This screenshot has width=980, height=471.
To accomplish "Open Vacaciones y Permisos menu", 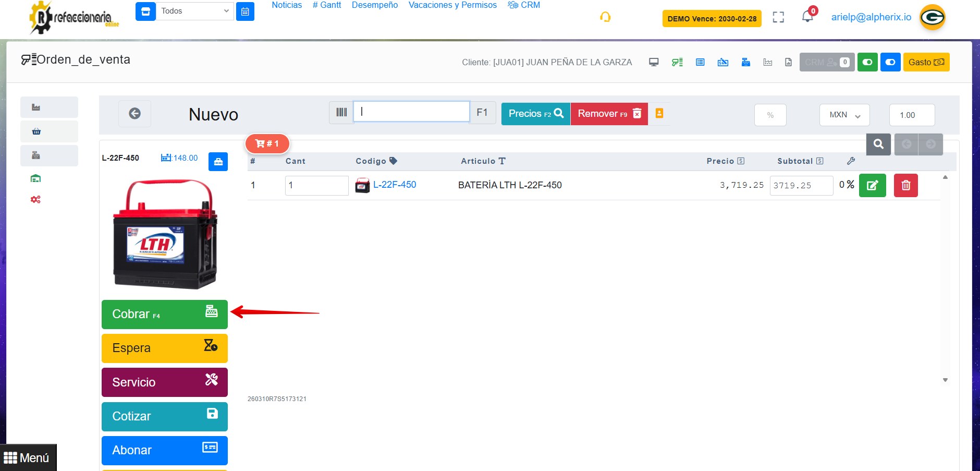I will pyautogui.click(x=452, y=5).
